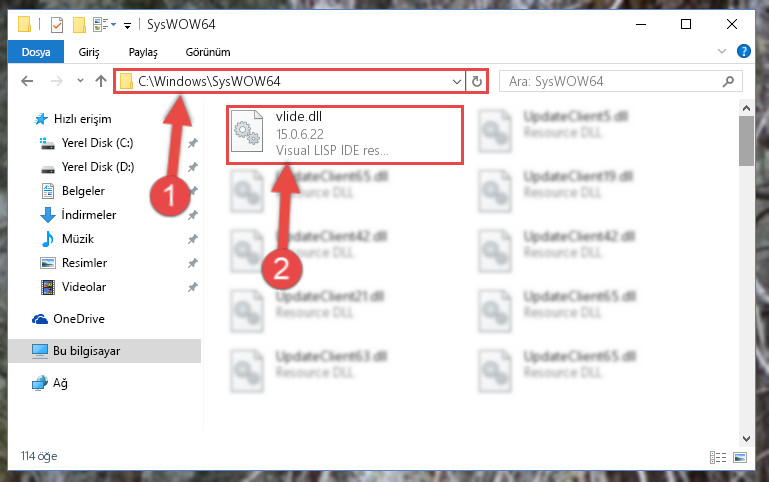The height and width of the screenshot is (482, 769).
Task: Switch to the Görünüm ribbon tab
Action: click(208, 52)
